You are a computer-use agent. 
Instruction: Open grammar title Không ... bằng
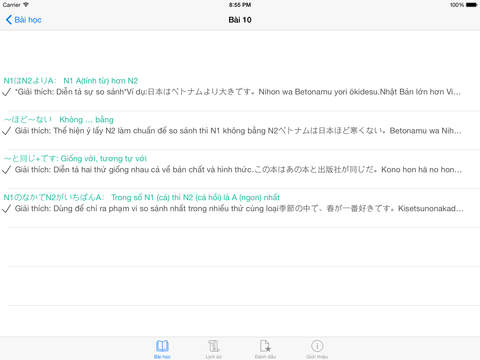(x=59, y=120)
